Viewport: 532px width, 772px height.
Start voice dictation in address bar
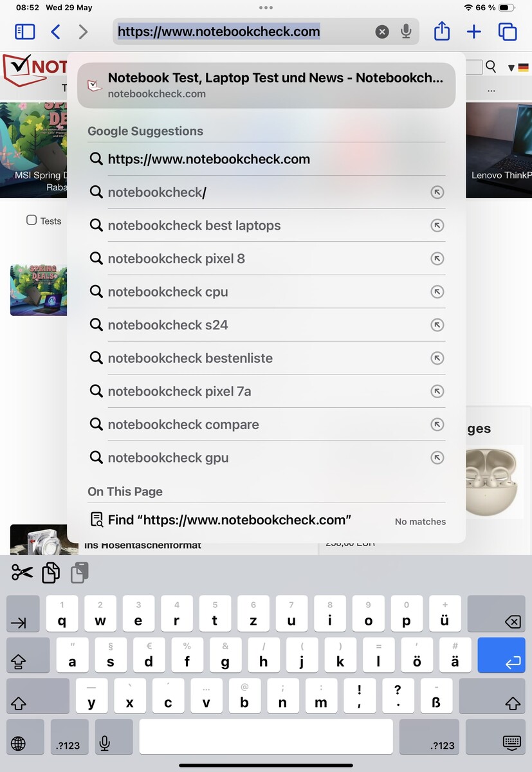click(x=406, y=32)
